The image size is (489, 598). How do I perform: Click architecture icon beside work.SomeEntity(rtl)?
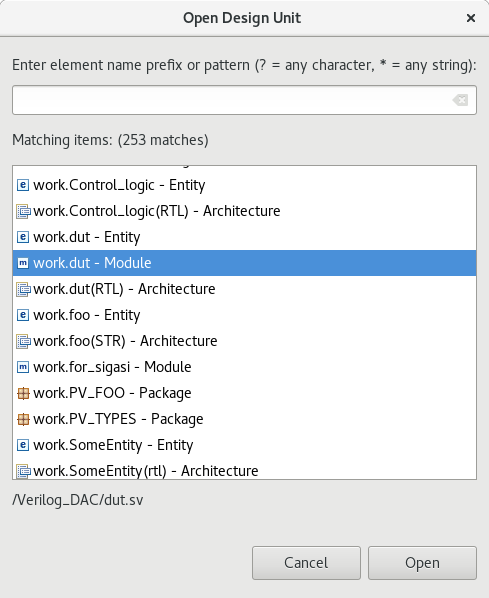point(23,471)
